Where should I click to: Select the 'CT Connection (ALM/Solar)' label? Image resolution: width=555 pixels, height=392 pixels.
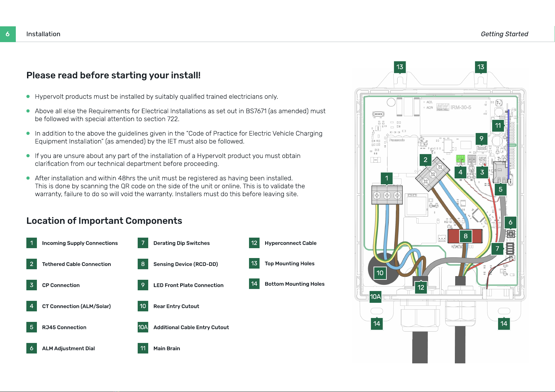point(76,306)
